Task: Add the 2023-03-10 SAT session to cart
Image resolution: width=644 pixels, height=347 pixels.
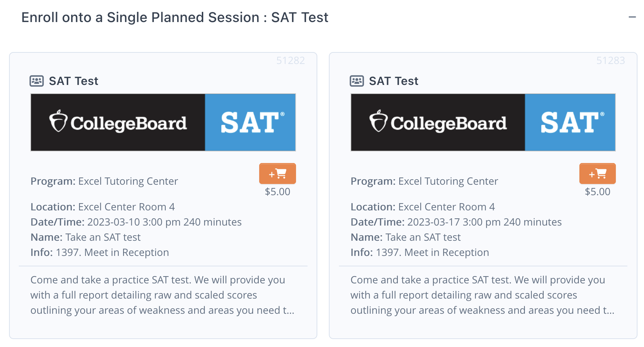Action: pyautogui.click(x=277, y=173)
